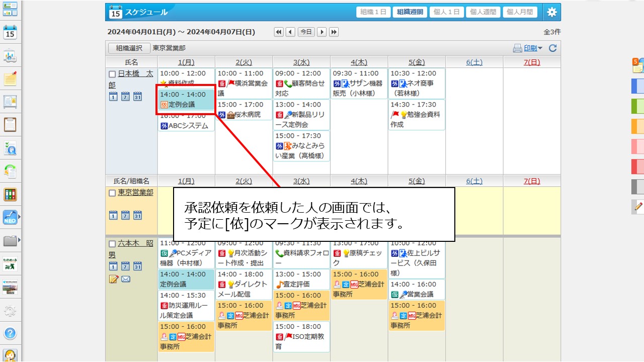Image resolution: width=644 pixels, height=362 pixels.
Task: Check the box next to 東京営業部
Action: (112, 193)
